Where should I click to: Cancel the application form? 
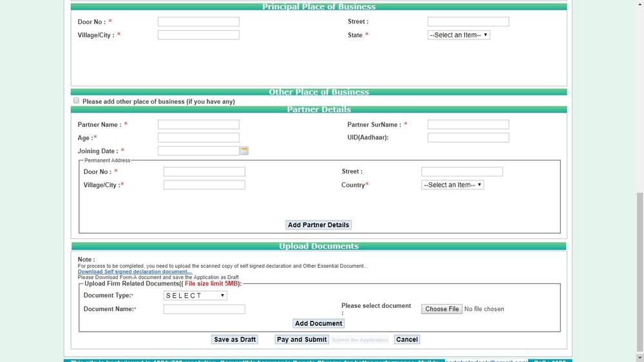point(406,339)
